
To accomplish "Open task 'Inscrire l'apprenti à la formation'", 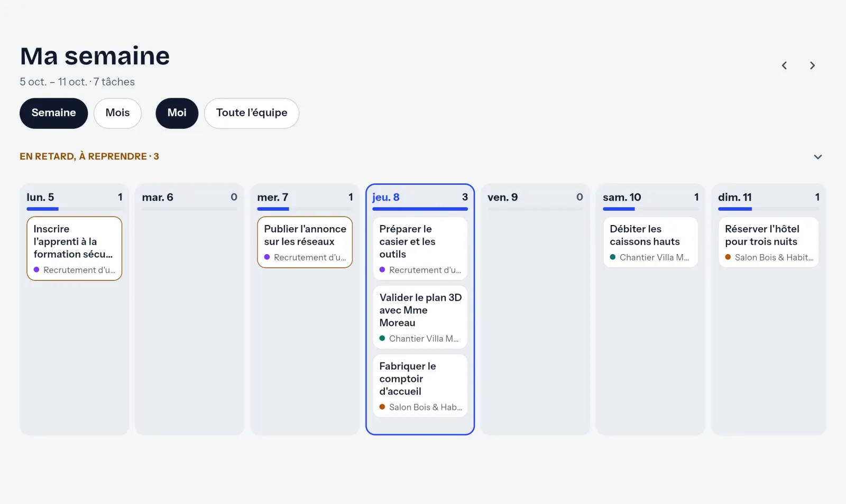I will 75,248.
